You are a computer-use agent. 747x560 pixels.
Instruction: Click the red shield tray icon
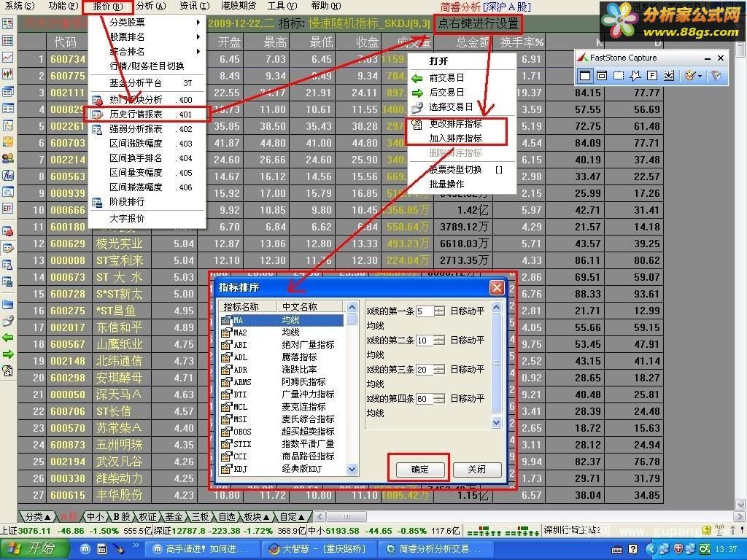tap(678, 550)
